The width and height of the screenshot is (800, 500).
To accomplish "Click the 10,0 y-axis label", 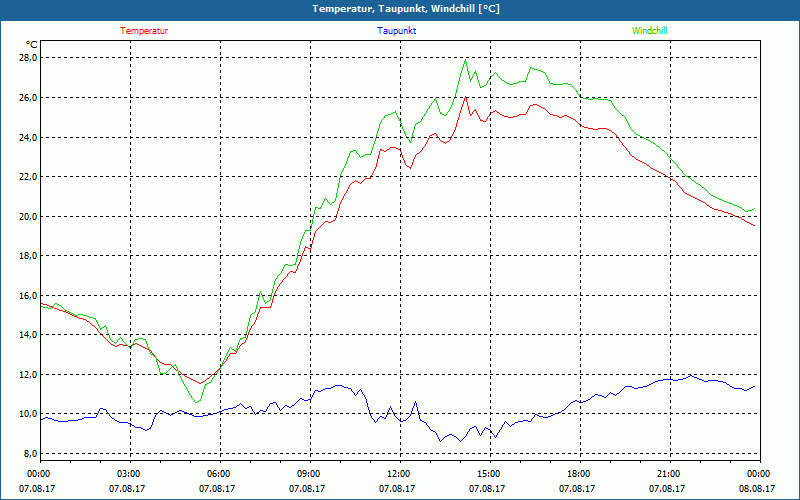I will point(29,414).
